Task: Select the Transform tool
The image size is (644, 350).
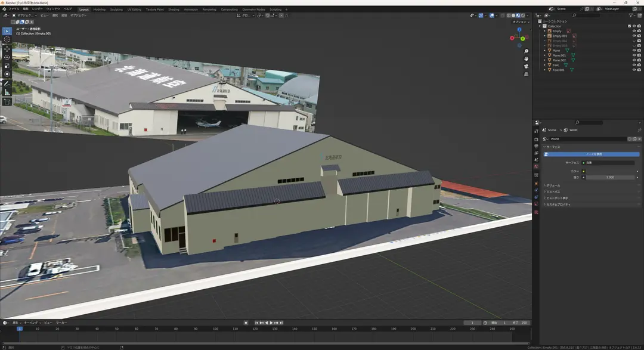Action: 7,74
